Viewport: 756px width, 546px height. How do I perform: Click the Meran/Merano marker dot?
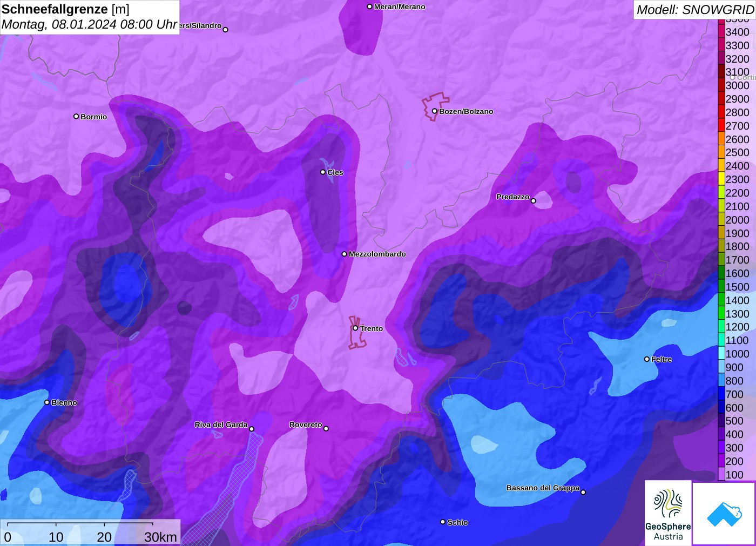(x=370, y=6)
